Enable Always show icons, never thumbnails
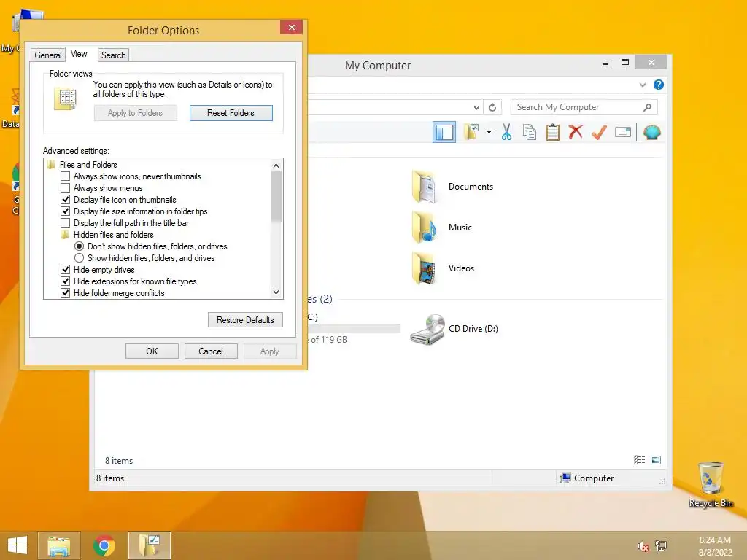The height and width of the screenshot is (560, 747). click(65, 176)
